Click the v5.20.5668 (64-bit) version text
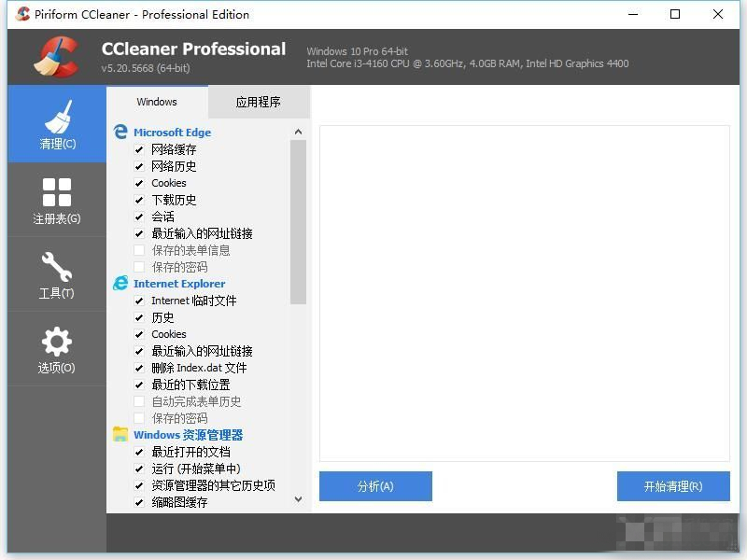The width and height of the screenshot is (747, 560). pyautogui.click(x=146, y=68)
